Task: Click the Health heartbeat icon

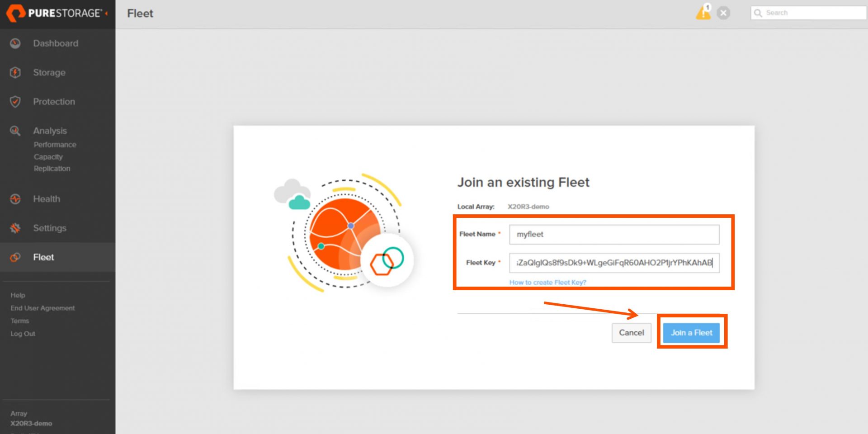Action: click(15, 199)
